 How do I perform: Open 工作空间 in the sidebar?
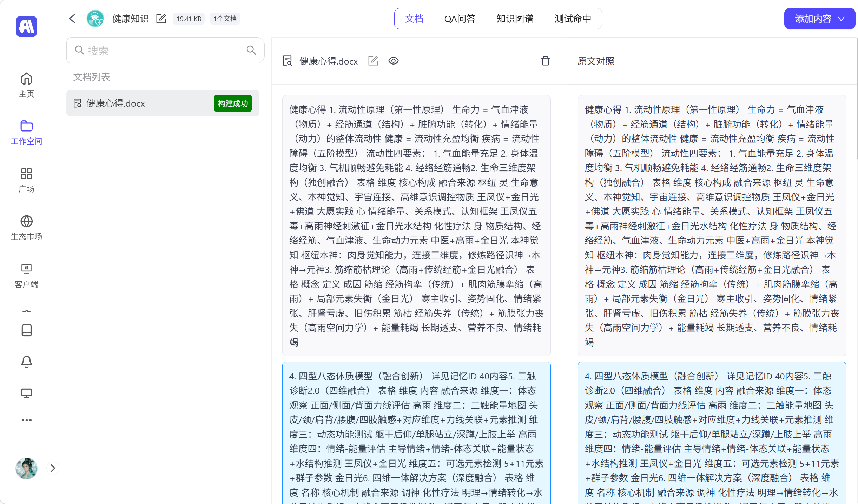pyautogui.click(x=26, y=133)
